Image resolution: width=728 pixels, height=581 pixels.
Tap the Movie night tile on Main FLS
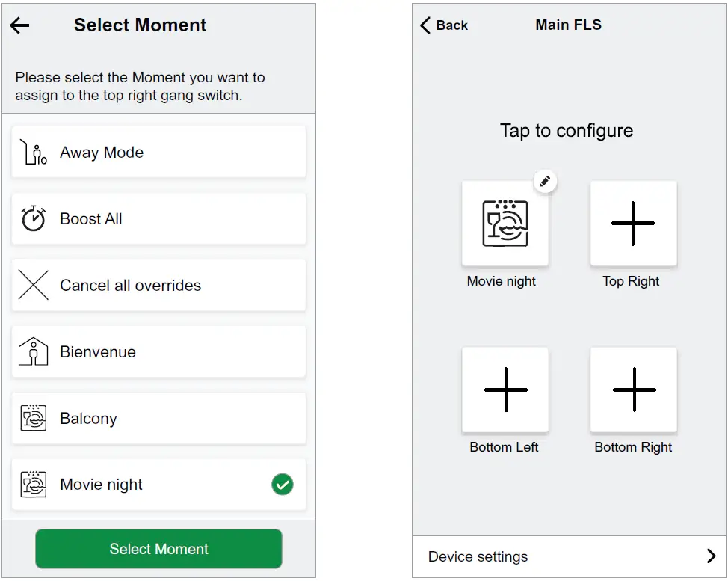505,224
